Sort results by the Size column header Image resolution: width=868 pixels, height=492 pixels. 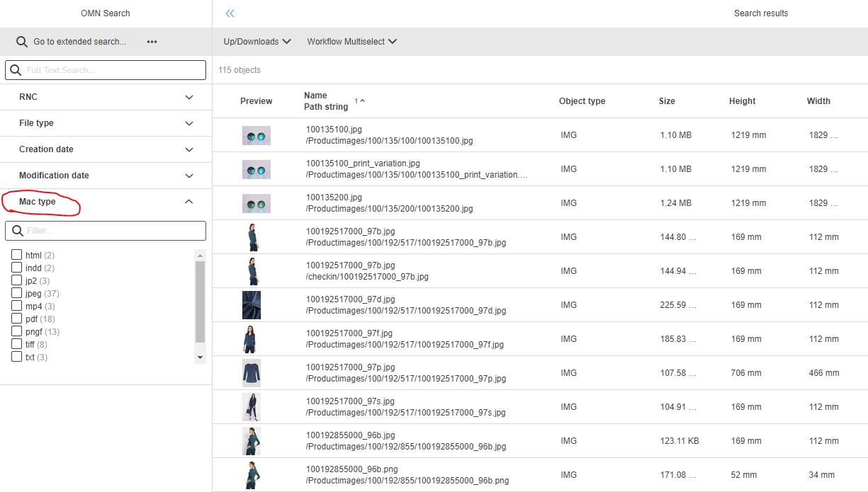(667, 101)
